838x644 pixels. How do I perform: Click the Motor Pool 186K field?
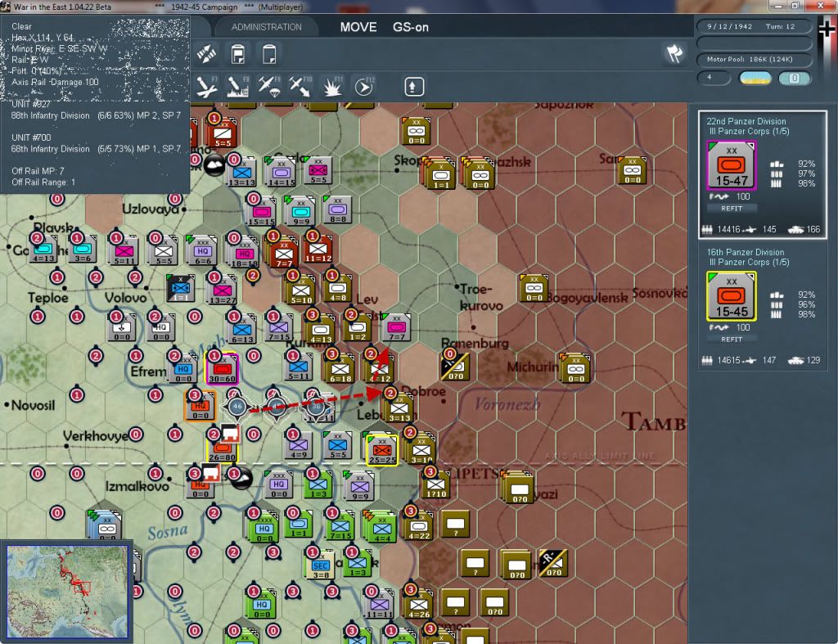point(754,59)
